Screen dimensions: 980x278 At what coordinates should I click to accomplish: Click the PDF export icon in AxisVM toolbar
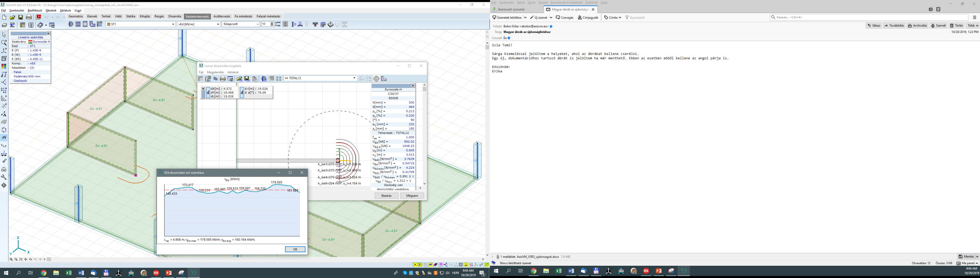(38, 17)
